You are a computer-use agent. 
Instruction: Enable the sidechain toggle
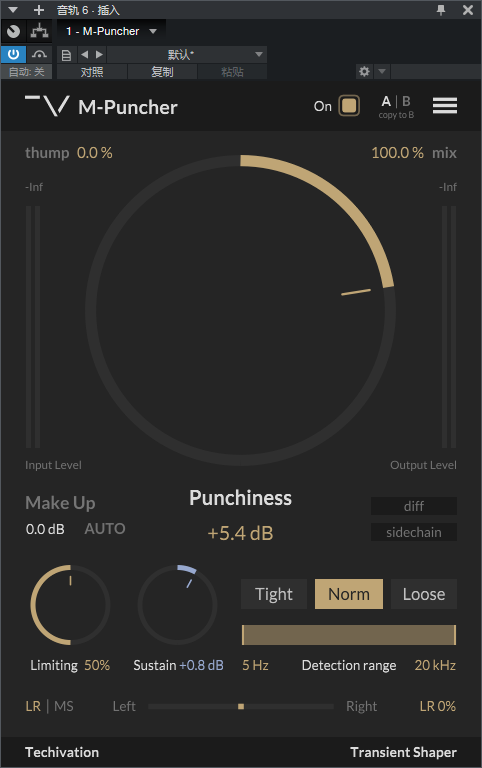point(414,532)
